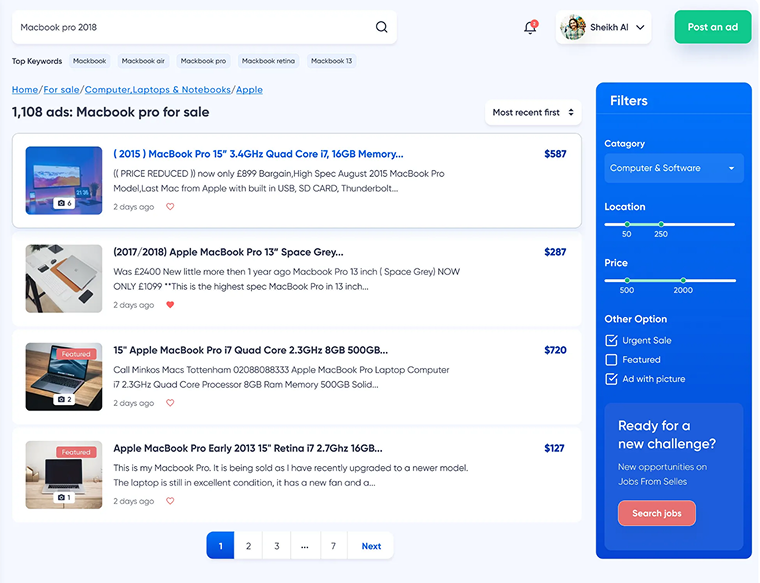This screenshot has height=583, width=760.
Task: Click Featured tag on $720 ad
Action: [76, 354]
